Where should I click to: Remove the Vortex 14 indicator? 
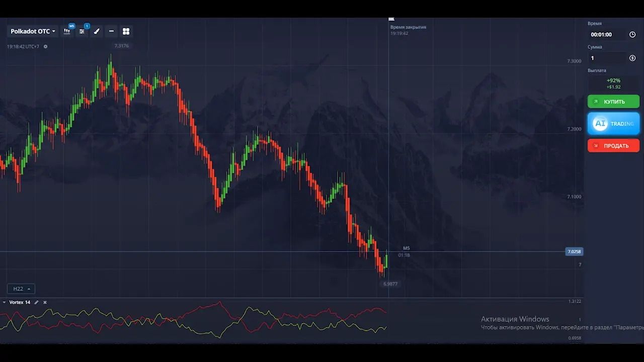(45, 302)
